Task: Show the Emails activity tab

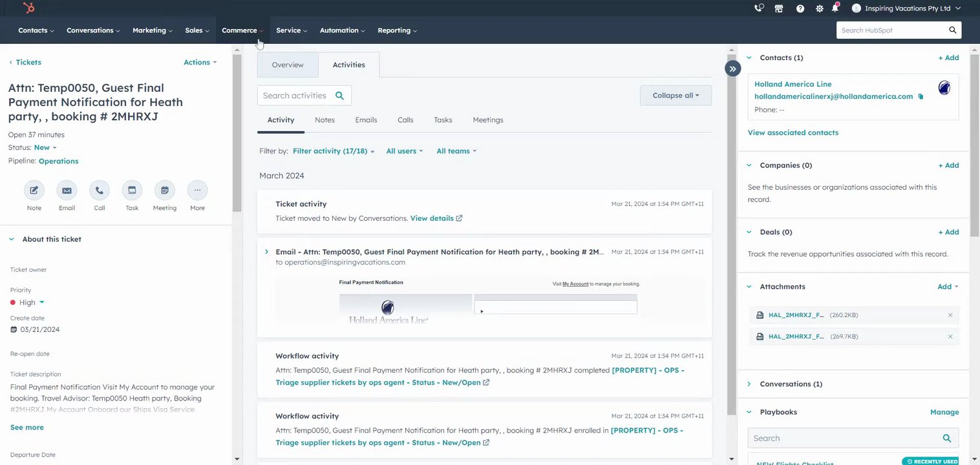Action: [x=366, y=120]
